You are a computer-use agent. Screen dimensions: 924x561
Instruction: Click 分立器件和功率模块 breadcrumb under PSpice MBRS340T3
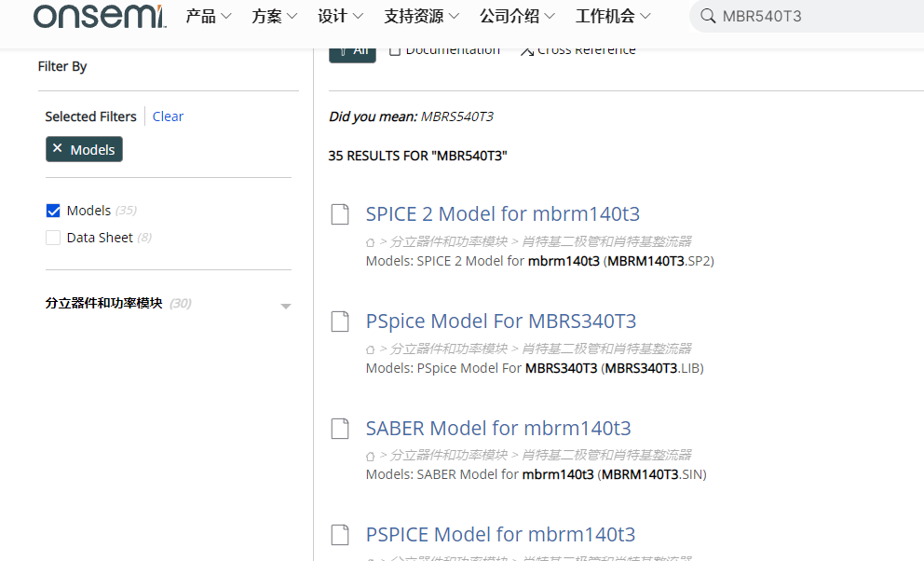(448, 349)
